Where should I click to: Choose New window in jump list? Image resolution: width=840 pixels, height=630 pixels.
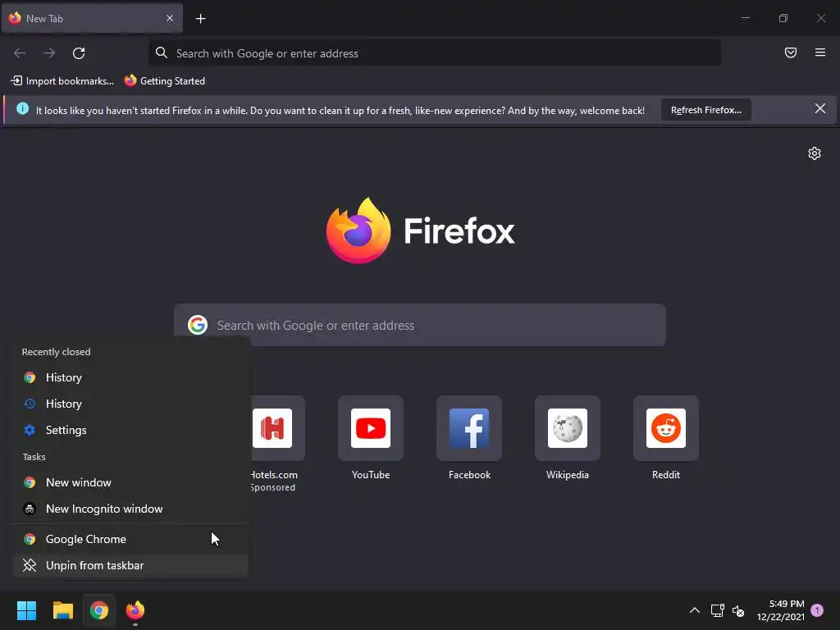point(130,482)
